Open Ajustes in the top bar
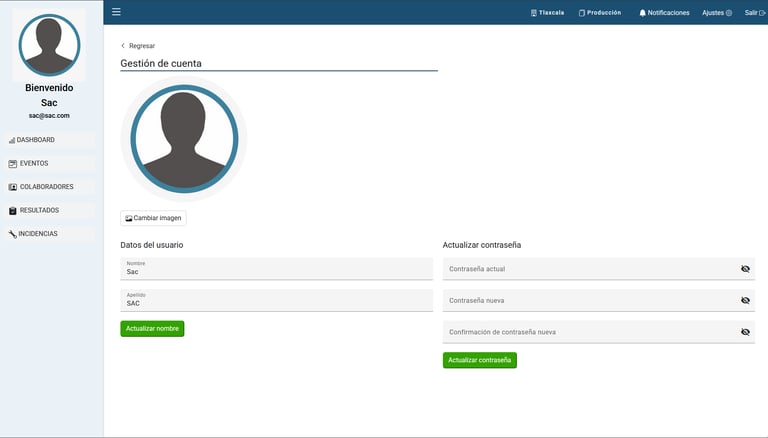 tap(717, 13)
